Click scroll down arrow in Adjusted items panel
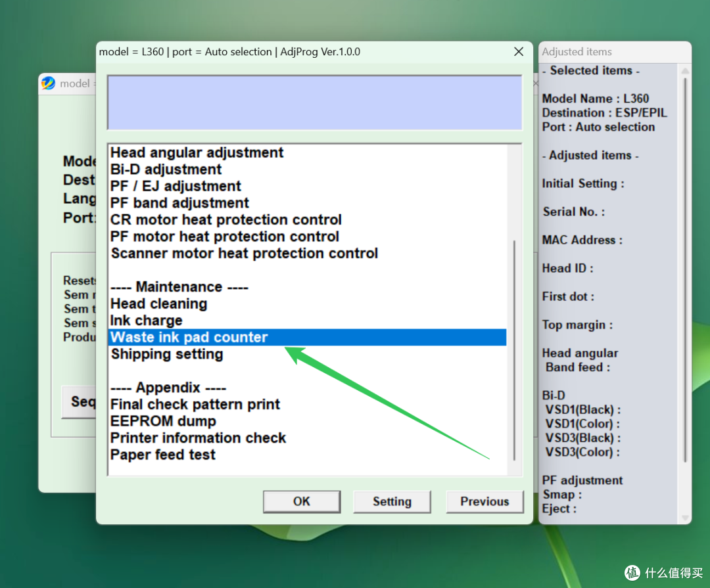Viewport: 710px width, 588px height. [x=685, y=518]
